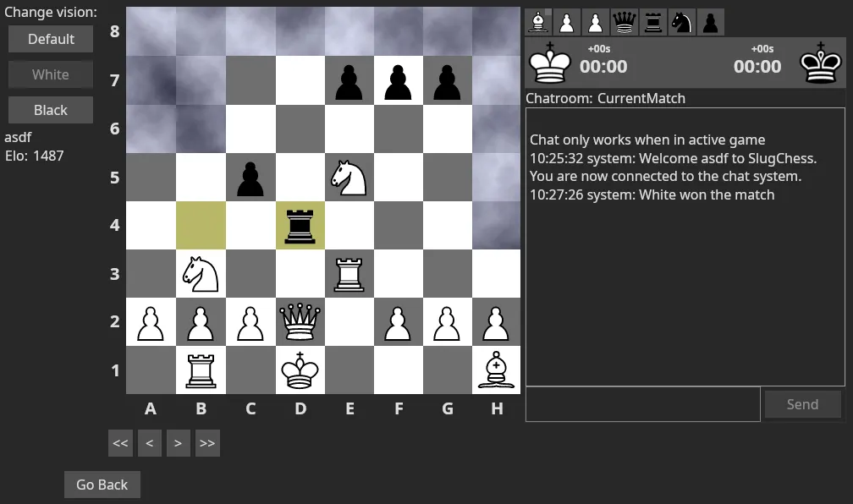Click the white pawn on B2
This screenshot has height=504, width=853.
[x=201, y=324]
